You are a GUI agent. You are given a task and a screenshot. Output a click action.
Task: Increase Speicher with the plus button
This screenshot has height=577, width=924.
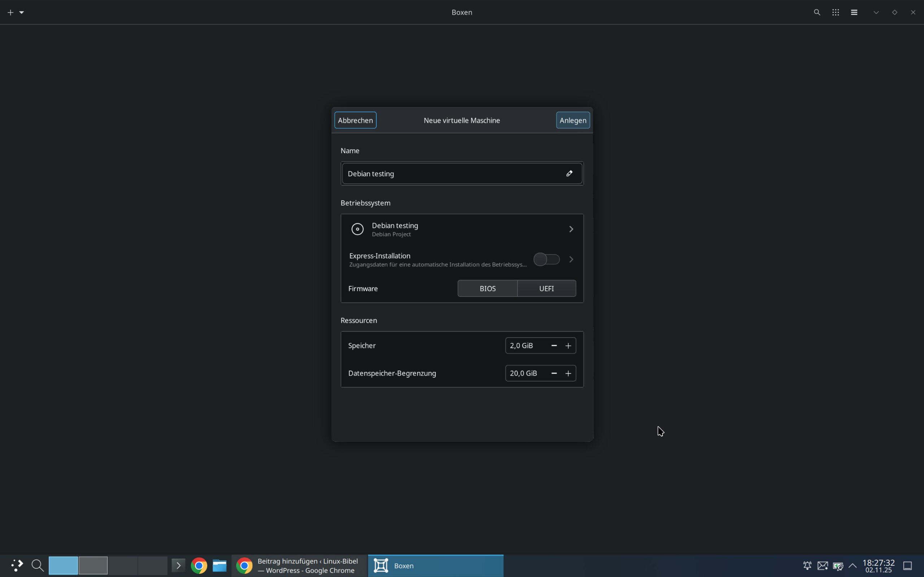[x=568, y=346]
